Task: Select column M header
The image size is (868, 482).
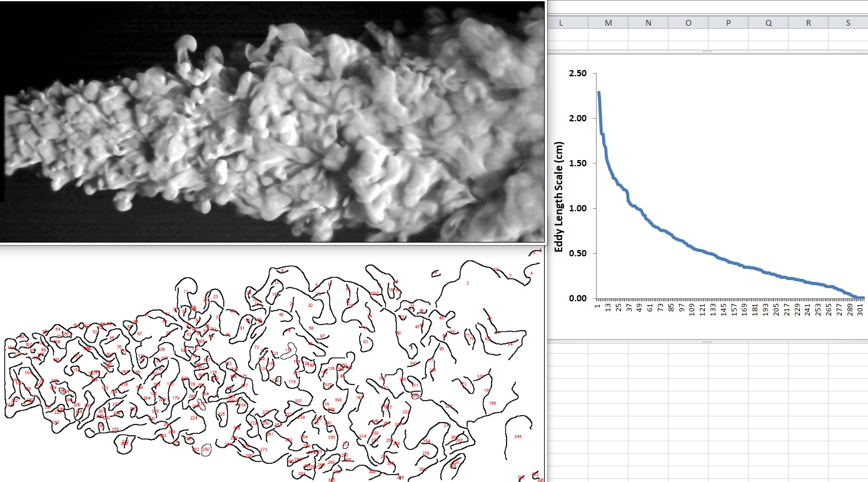Action: 608,23
